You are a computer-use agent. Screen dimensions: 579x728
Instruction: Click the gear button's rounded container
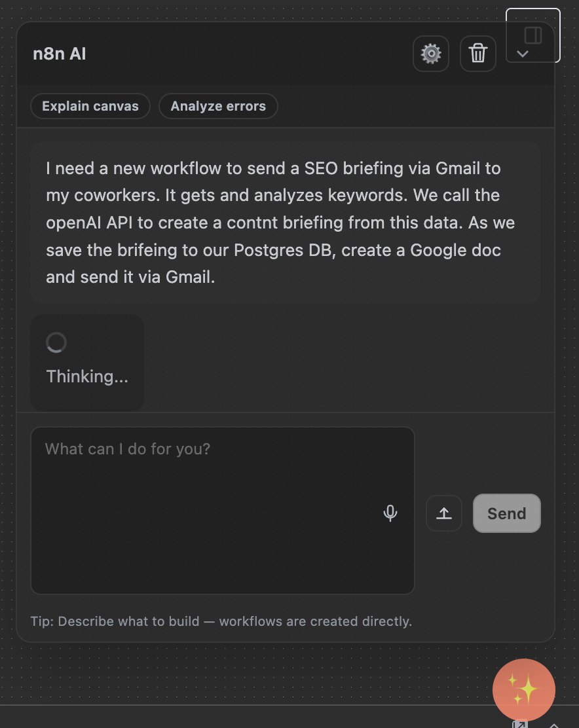(430, 54)
